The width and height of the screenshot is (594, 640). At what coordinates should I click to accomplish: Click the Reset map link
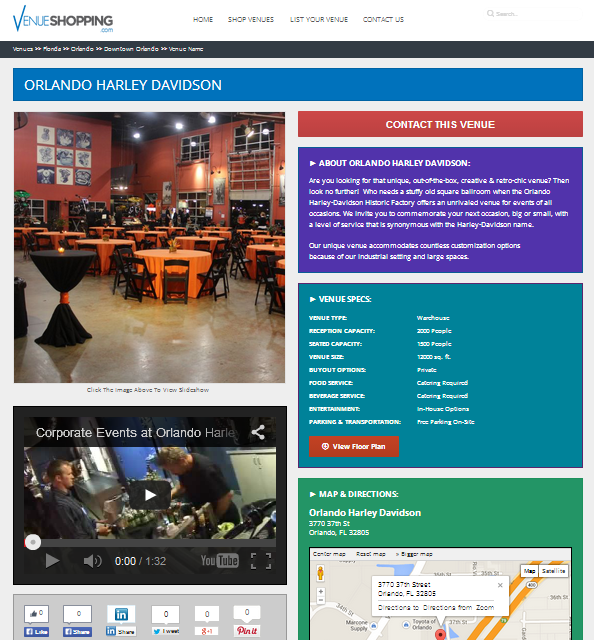371,554
